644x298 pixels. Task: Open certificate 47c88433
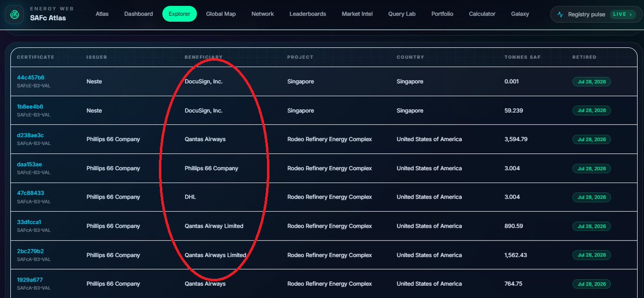pos(31,193)
